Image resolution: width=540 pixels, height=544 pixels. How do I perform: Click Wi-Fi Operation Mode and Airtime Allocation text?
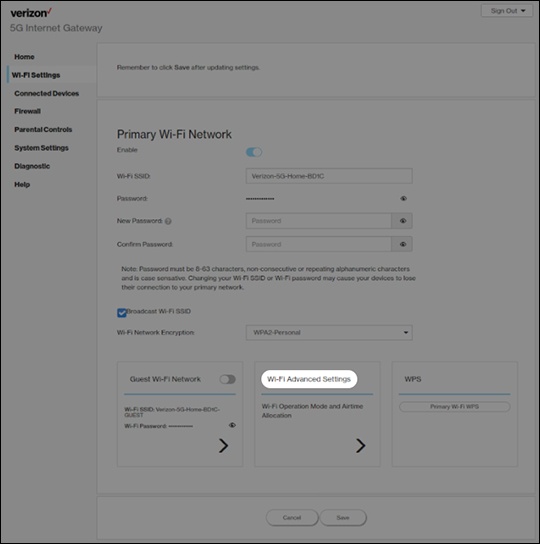pos(312,411)
